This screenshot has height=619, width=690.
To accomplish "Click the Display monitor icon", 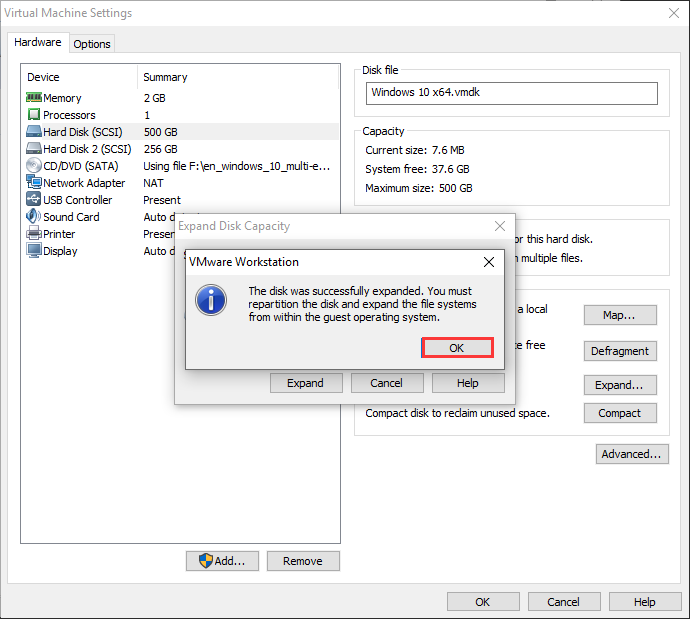I will click(34, 251).
